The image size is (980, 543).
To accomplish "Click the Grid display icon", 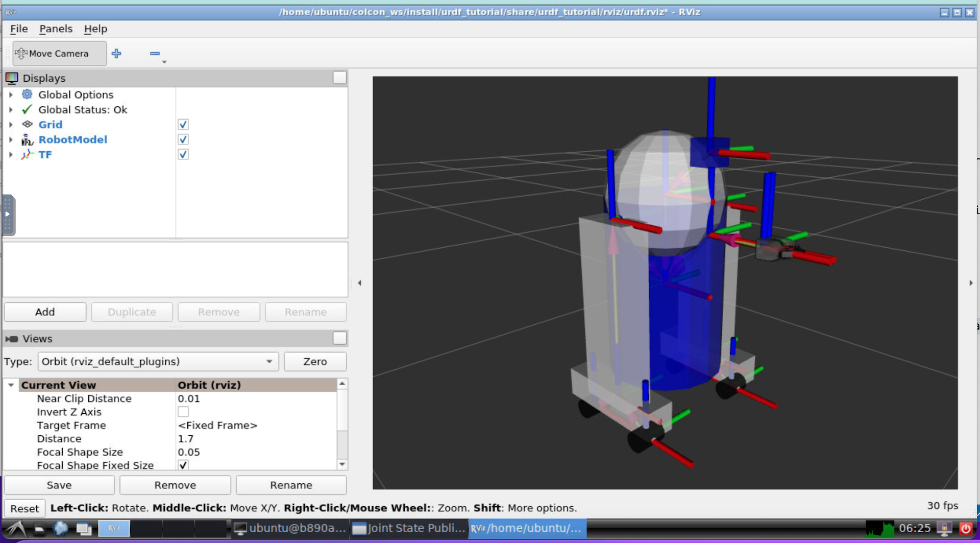I will pyautogui.click(x=27, y=124).
